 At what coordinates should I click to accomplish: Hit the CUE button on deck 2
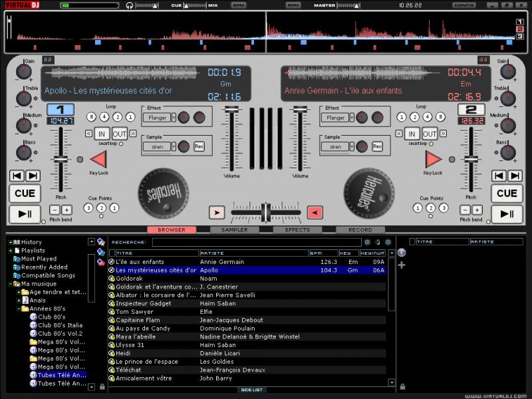click(507, 194)
